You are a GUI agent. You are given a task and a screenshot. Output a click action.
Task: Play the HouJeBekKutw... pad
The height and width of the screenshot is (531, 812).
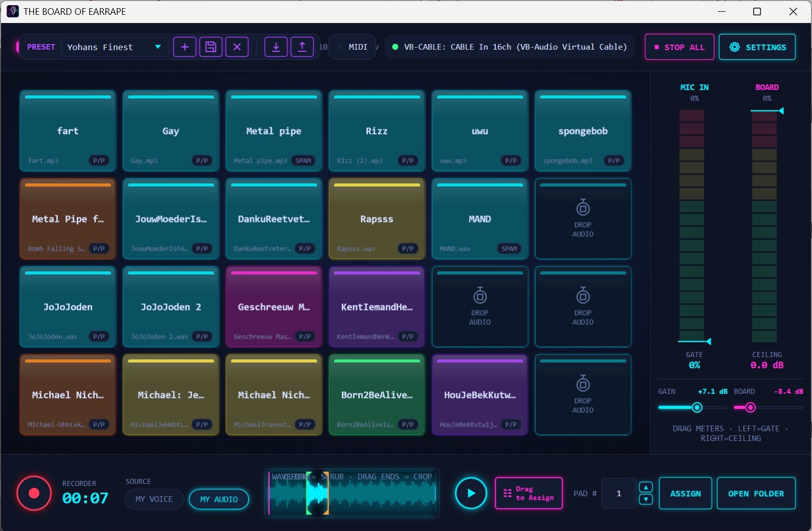click(x=480, y=395)
